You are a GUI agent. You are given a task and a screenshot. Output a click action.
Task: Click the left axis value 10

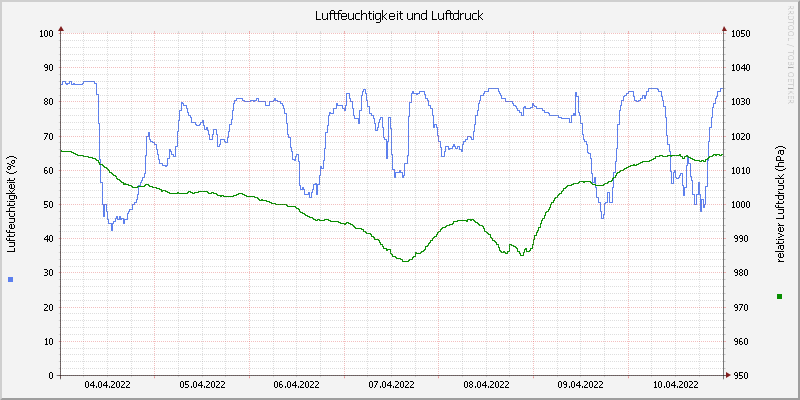coord(48,341)
